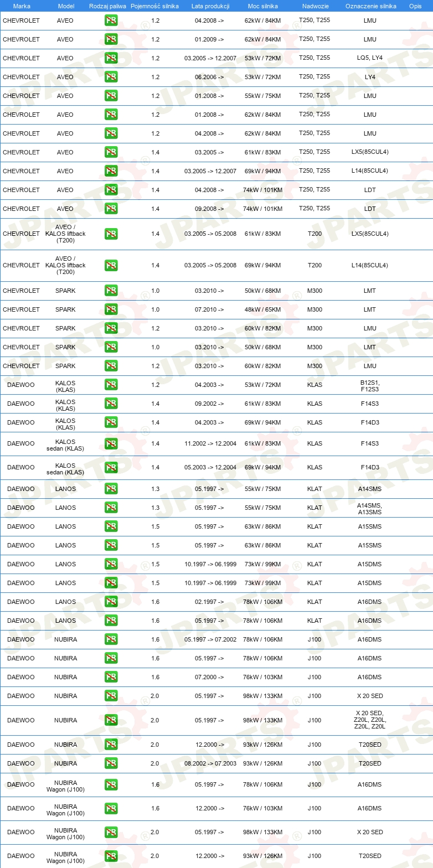Select DAEWOO brand in KALOS B12S1 row
Image resolution: width=433 pixels, height=868 pixels.
coord(21,385)
